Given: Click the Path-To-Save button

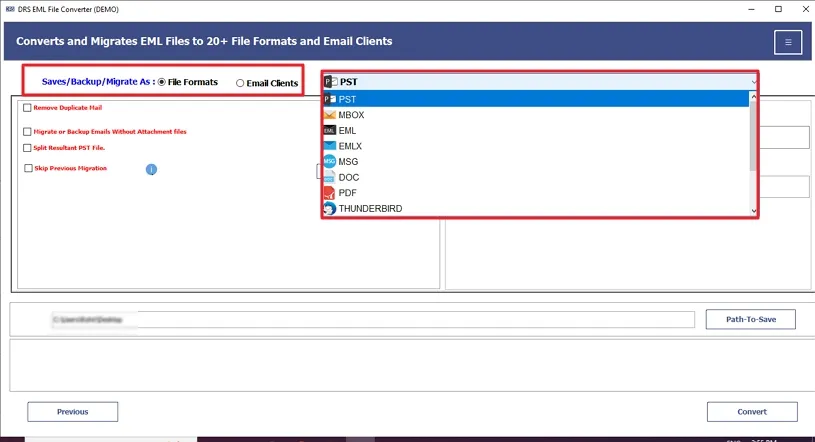Looking at the screenshot, I should click(x=751, y=319).
